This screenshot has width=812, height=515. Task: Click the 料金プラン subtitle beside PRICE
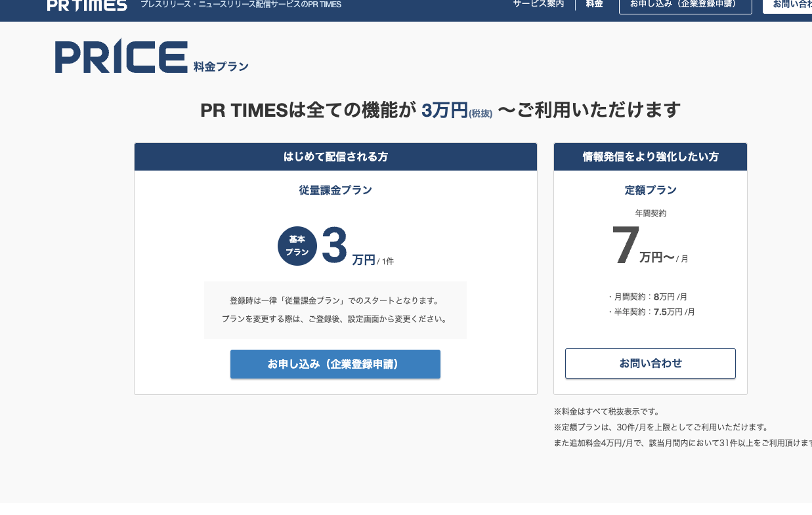click(x=221, y=66)
